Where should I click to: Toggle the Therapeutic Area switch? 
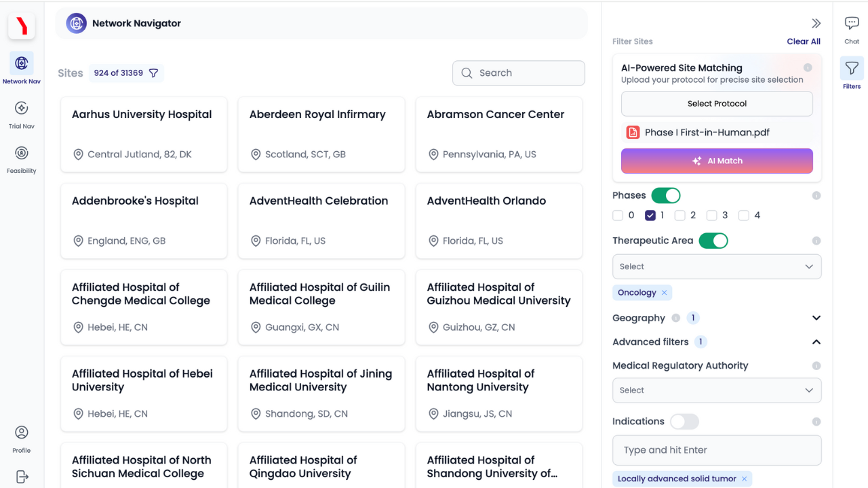tap(713, 241)
